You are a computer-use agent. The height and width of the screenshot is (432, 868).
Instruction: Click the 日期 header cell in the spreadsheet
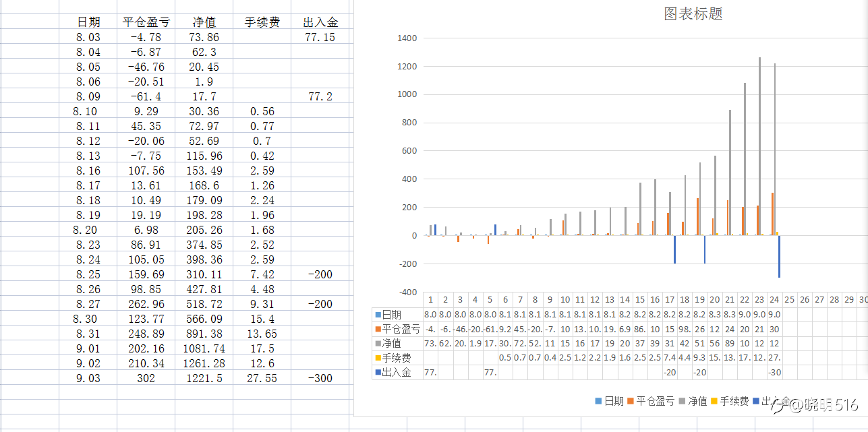click(x=88, y=22)
